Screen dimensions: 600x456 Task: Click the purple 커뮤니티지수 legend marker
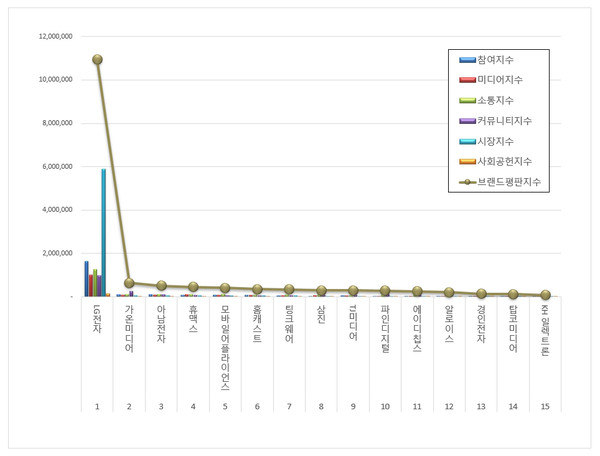pyautogui.click(x=467, y=121)
